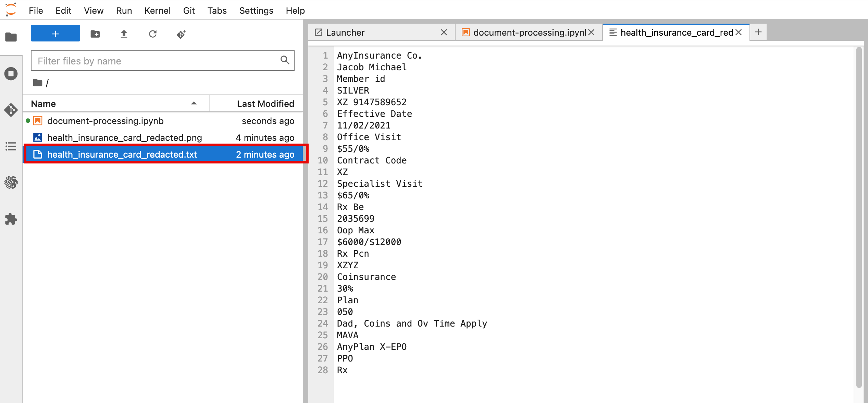Click the New Folder icon
Screen dimensions: 868x403
tap(95, 34)
